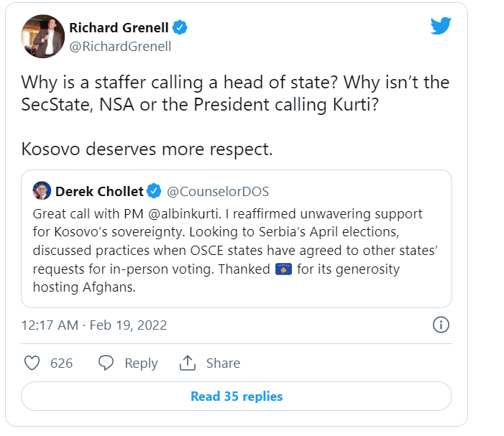Like the tweet with heart icon

pos(32,363)
